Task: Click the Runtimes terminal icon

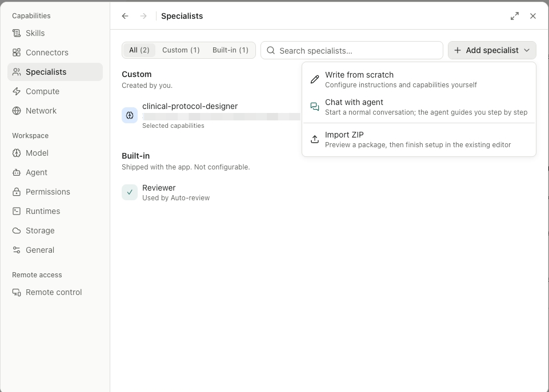Action: click(x=17, y=211)
